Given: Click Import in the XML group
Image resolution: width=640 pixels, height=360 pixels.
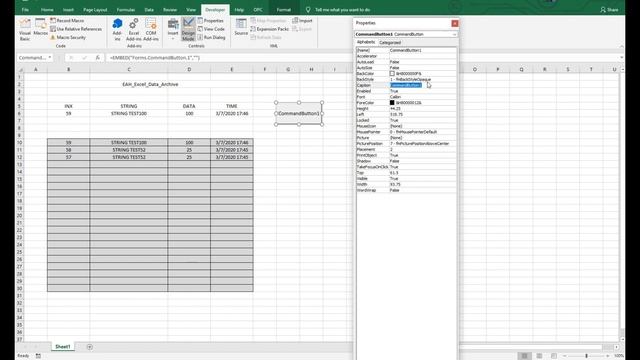Looking at the screenshot, I should [x=302, y=20].
